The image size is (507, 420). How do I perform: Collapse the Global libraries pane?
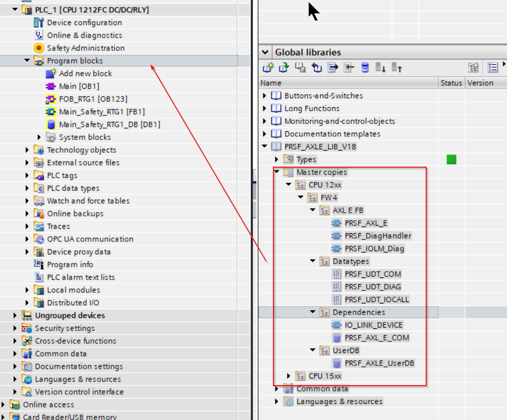click(x=265, y=52)
